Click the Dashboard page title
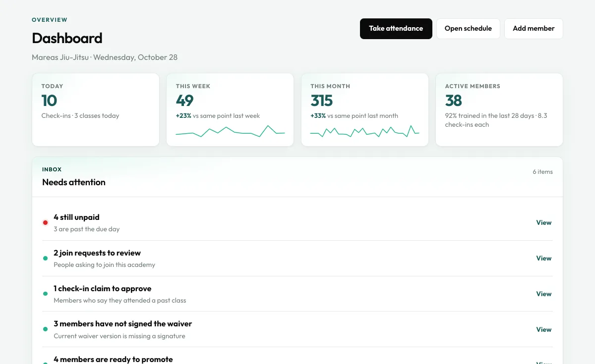 coord(67,38)
